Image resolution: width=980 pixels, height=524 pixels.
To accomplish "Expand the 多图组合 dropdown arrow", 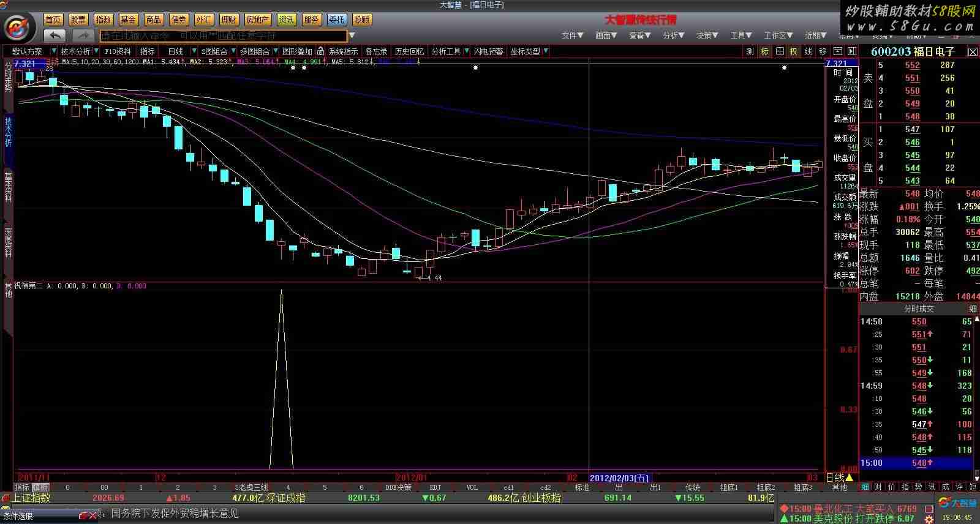I will tap(274, 51).
